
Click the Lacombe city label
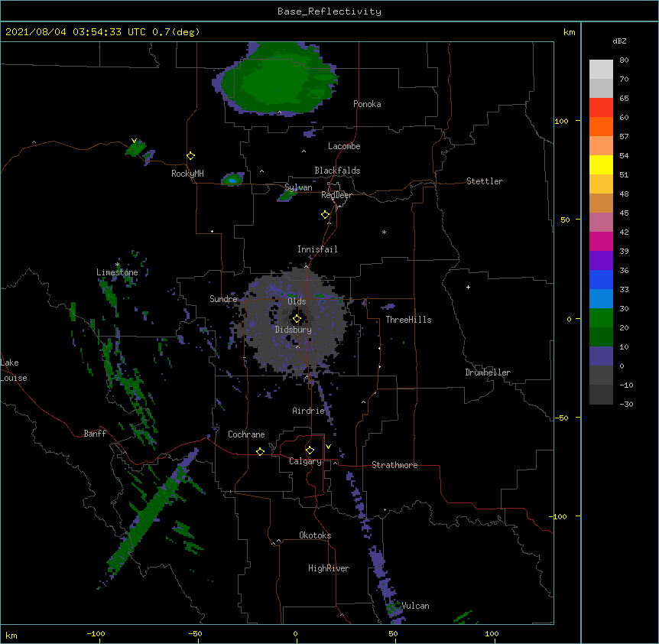pyautogui.click(x=344, y=146)
